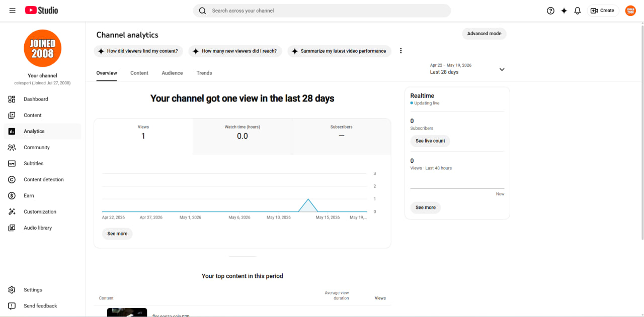Click the large JOINED 2008 channel avatar
Viewport: 644px width, 317px height.
click(43, 48)
